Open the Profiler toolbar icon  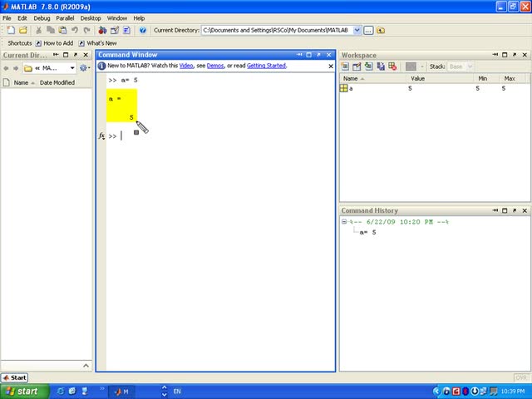pyautogui.click(x=126, y=30)
